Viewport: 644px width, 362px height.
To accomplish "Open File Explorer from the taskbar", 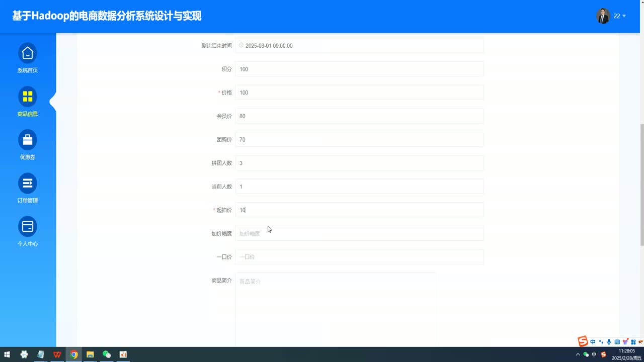I will point(90,354).
